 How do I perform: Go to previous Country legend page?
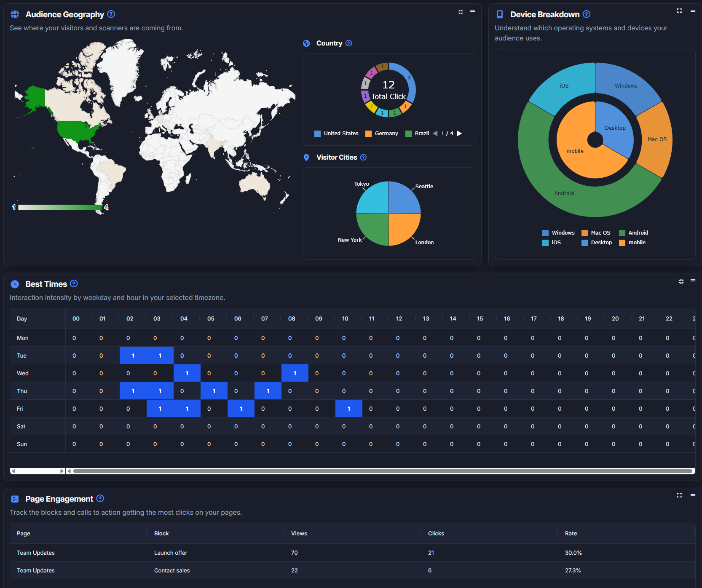click(435, 134)
